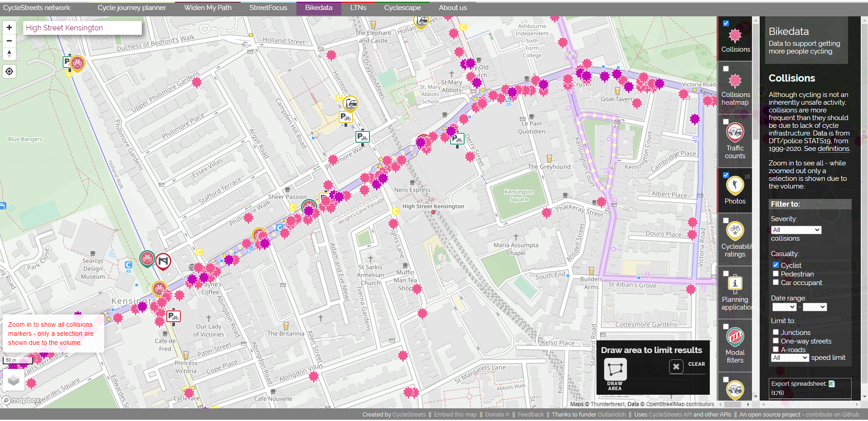The width and height of the screenshot is (868, 421).
Task: Enable the Cycleability ratings checkbox
Action: (726, 220)
